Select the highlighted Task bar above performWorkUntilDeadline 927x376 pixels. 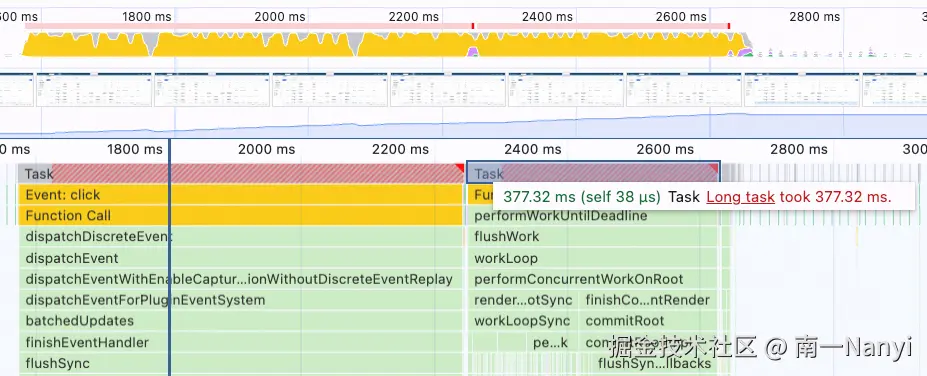pos(593,174)
